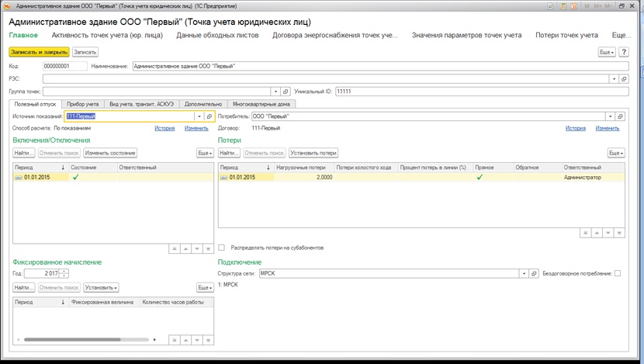Move down one row in Потери table
644x364 pixels.
[x=608, y=233]
